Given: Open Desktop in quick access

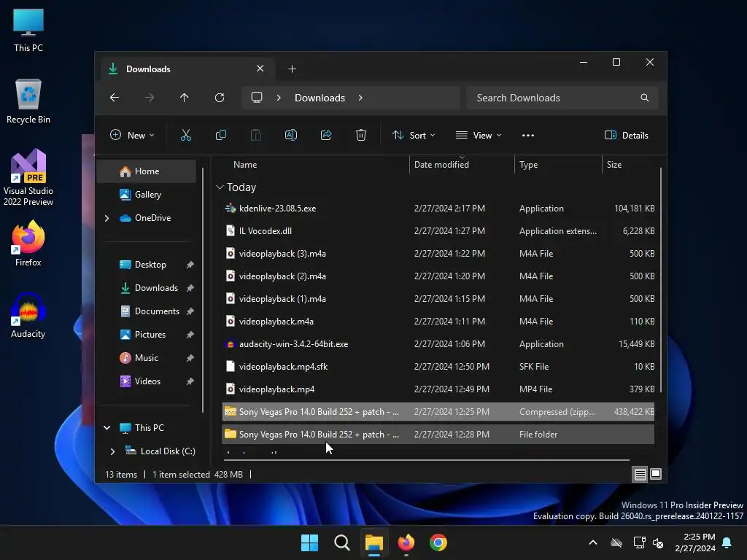Looking at the screenshot, I should [146, 265].
